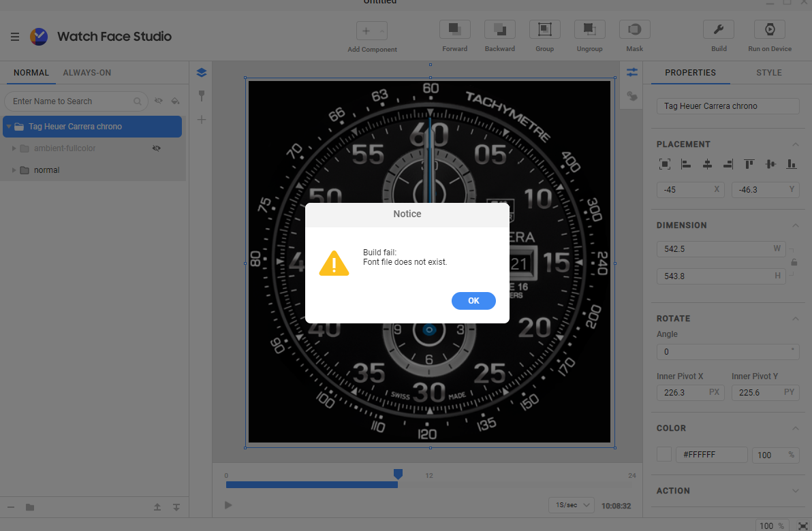Click the Mask toolbar icon
Viewport: 812px width, 531px height.
coord(634,29)
